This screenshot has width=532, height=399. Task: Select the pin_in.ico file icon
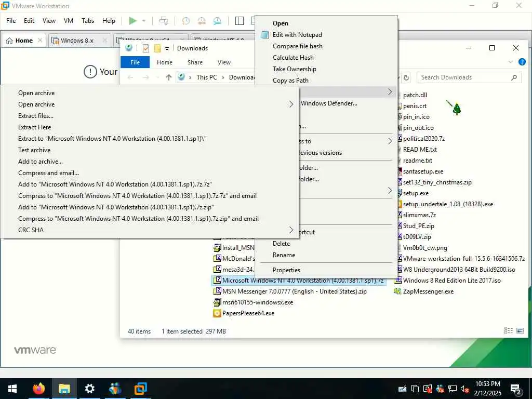click(x=400, y=117)
